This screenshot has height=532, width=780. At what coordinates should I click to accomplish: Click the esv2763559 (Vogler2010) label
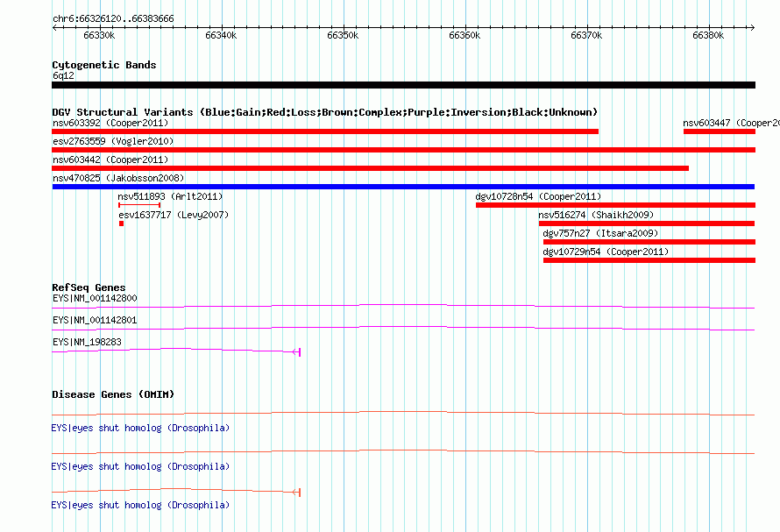[x=113, y=141]
